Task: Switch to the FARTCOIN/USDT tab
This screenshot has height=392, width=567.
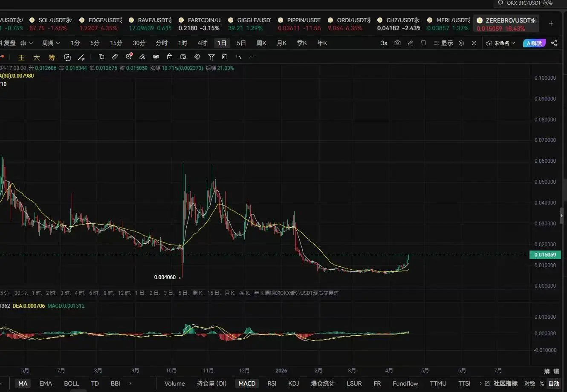Action: (200, 24)
